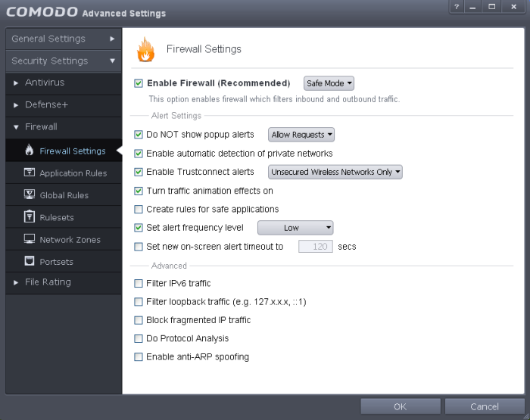
Task: Close the Advanced Settings window
Action: point(513,7)
